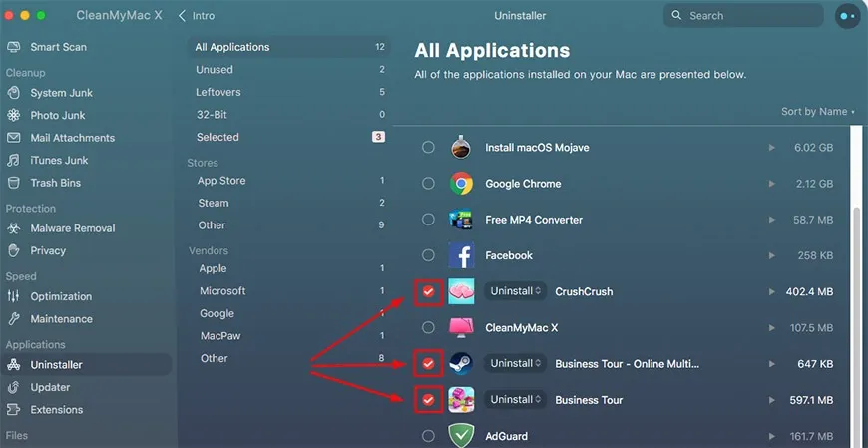
Task: Click the Facebook app icon
Action: point(461,255)
